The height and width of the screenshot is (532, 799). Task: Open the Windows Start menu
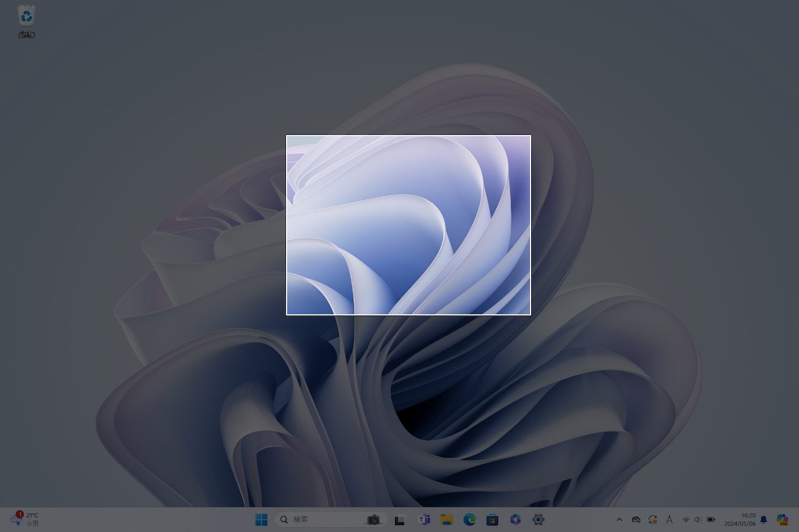(x=262, y=520)
